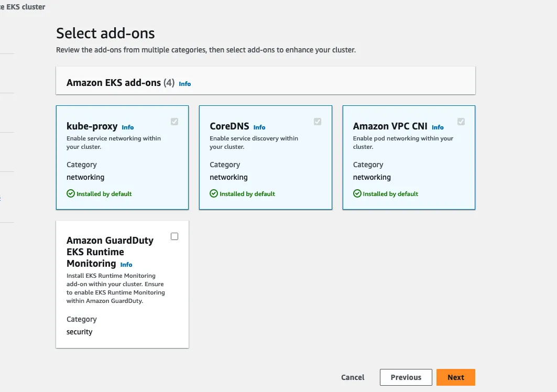Toggle the kube-proxy add-on checkbox
Viewport: 557px width, 392px height.
(x=174, y=122)
